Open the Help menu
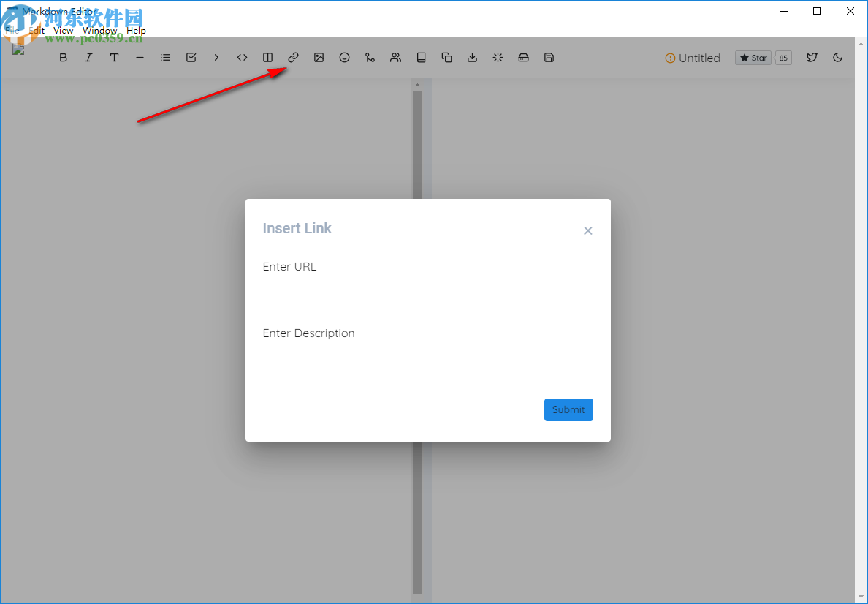The image size is (868, 604). 136,31
